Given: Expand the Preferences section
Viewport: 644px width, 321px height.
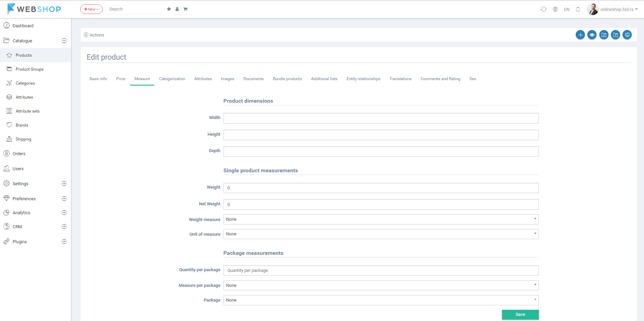Looking at the screenshot, I should pos(64,199).
